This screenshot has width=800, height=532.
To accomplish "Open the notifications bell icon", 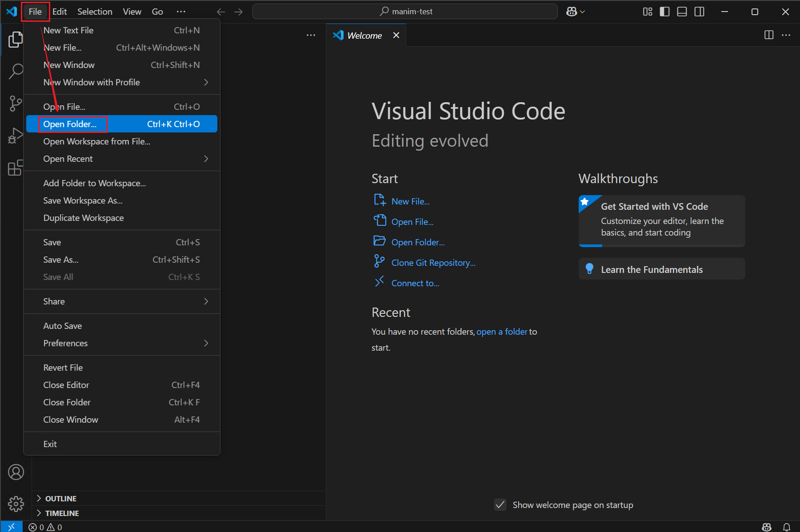I will coord(786,527).
